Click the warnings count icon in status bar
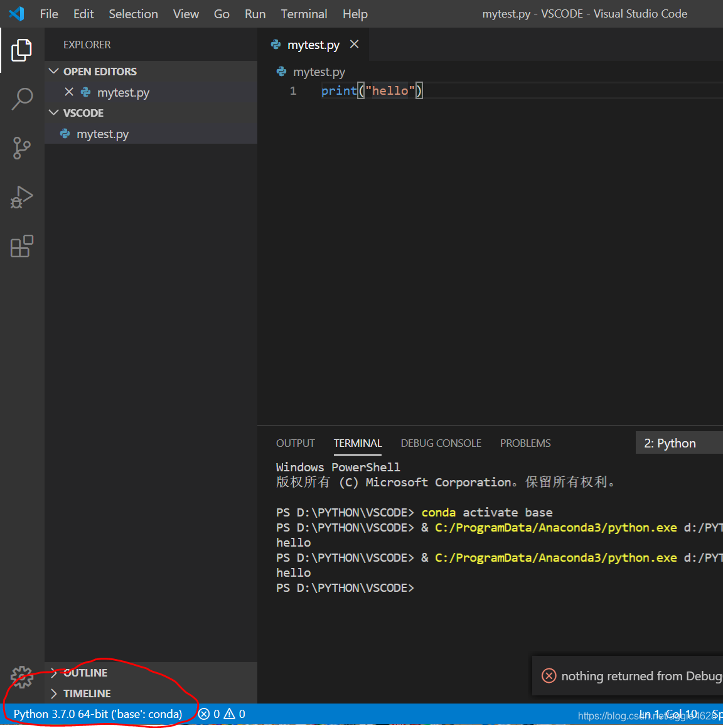This screenshot has width=723, height=728. tap(230, 714)
